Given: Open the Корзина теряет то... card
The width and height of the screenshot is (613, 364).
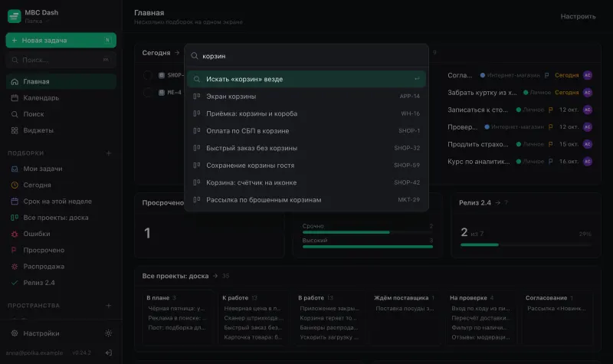Looking at the screenshot, I should tap(329, 318).
